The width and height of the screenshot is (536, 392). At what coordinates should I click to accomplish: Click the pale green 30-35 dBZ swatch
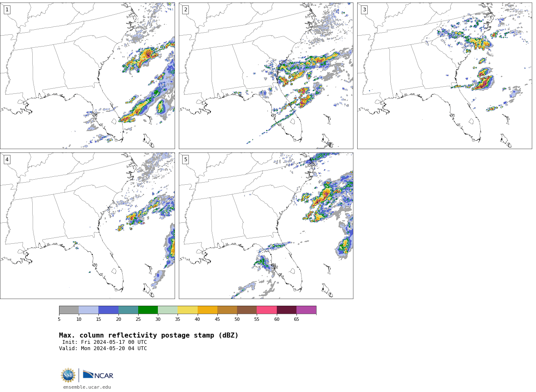167,310
